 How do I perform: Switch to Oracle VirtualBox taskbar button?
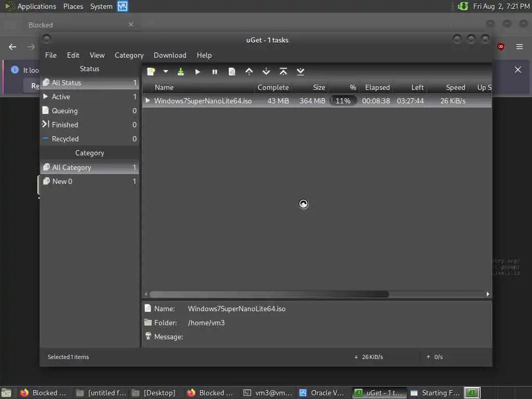322,393
